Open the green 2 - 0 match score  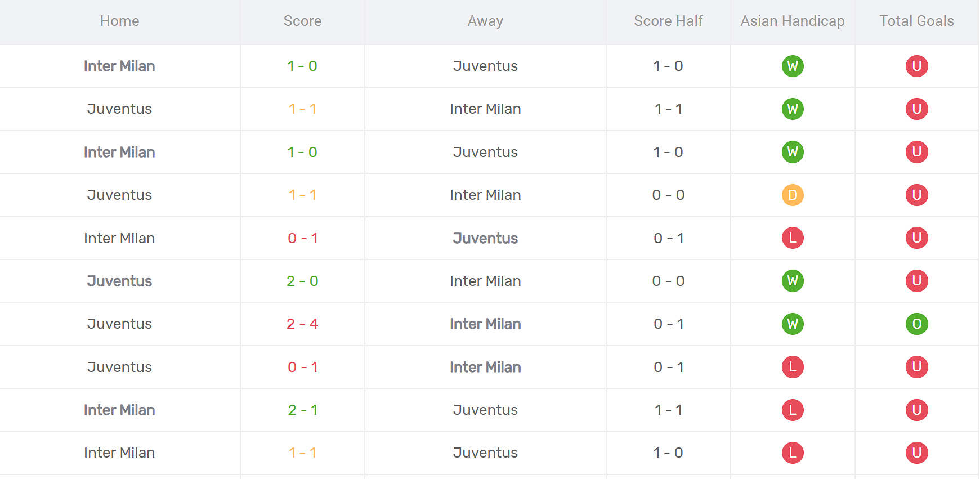coord(302,281)
